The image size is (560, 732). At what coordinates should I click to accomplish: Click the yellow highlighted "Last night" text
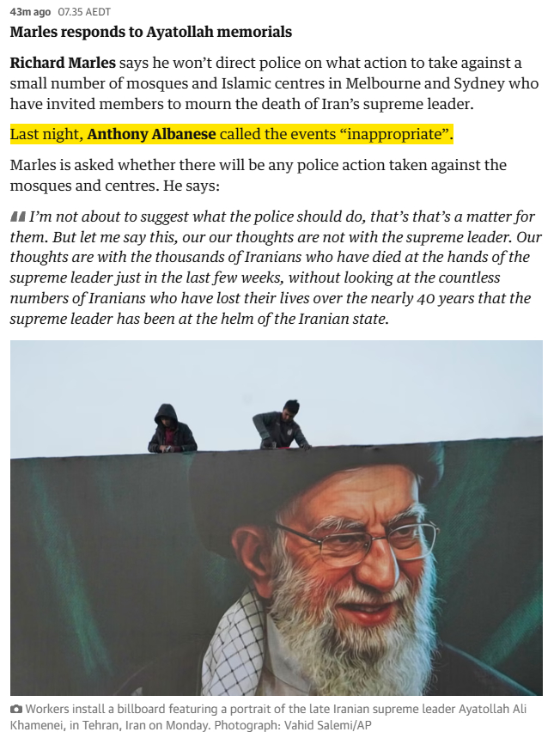click(x=46, y=134)
